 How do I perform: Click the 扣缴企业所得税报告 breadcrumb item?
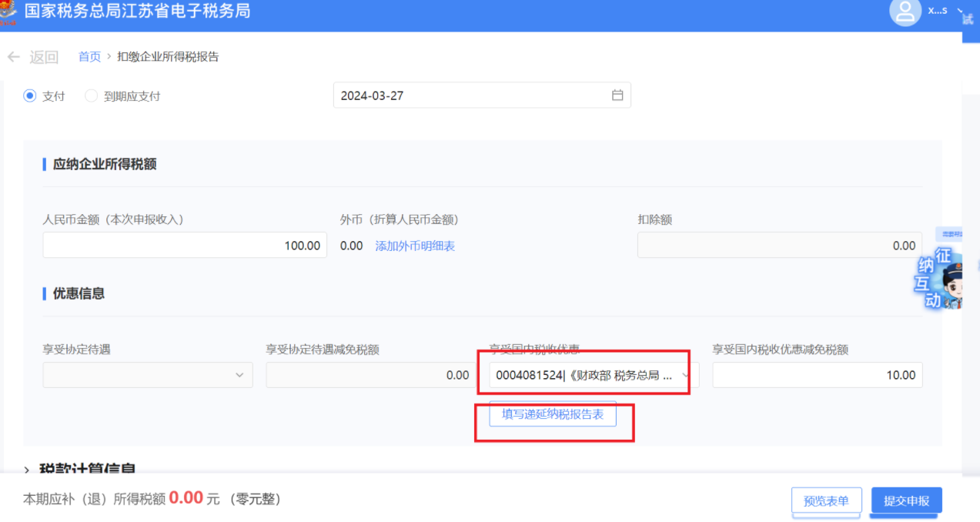pyautogui.click(x=168, y=57)
